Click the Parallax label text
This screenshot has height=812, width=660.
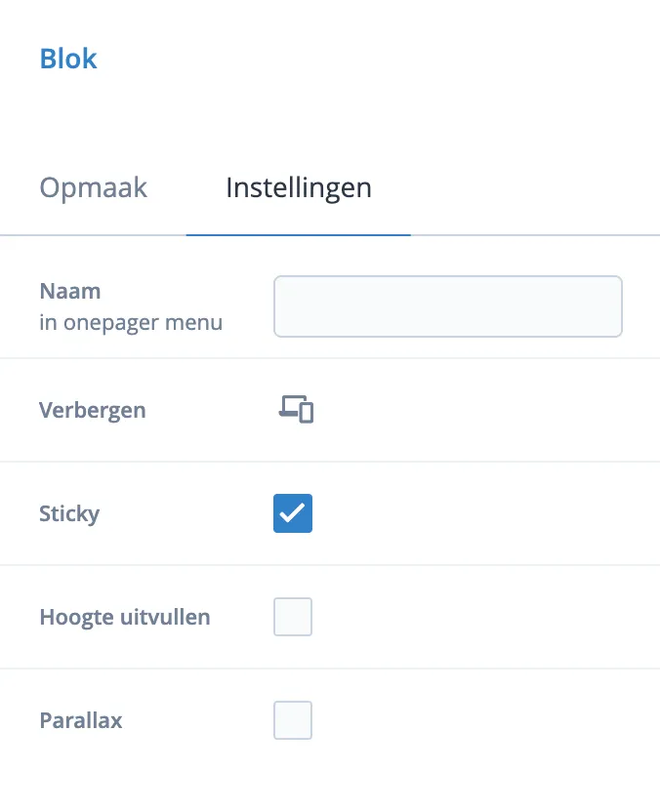[x=80, y=720]
